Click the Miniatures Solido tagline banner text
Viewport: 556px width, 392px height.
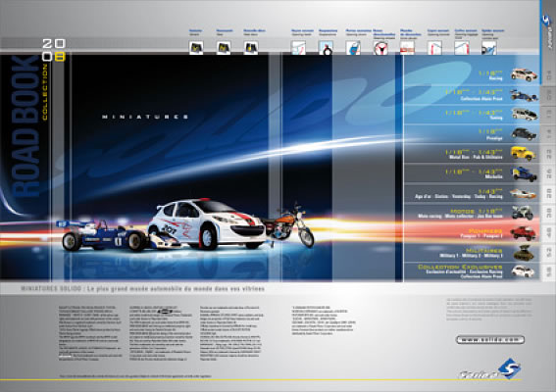point(142,289)
